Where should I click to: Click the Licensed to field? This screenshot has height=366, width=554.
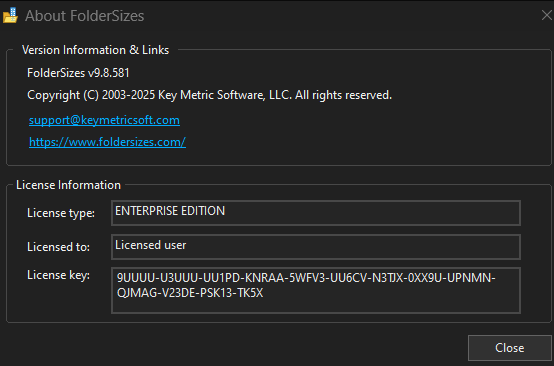click(x=316, y=247)
